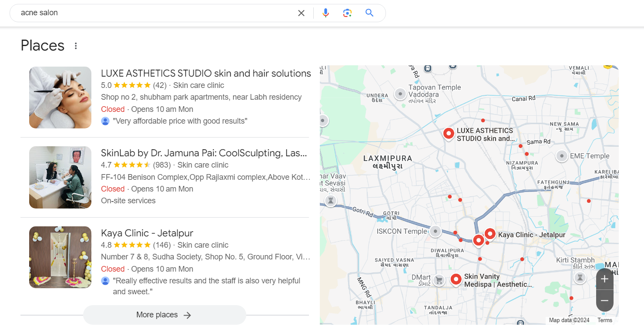This screenshot has height=333, width=644.
Task: Click Kirti Stambh monument map marker
Action: (580, 277)
